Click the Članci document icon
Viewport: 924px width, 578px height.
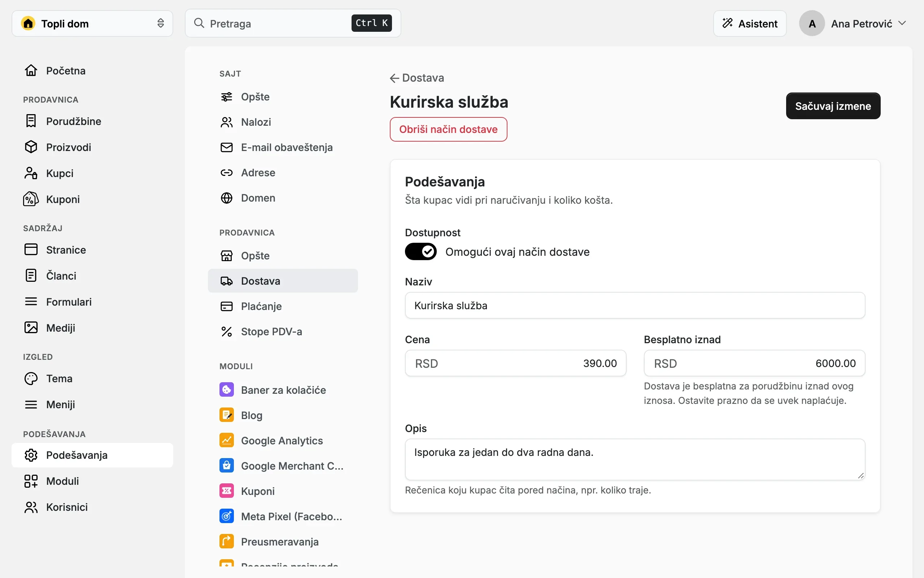click(31, 275)
